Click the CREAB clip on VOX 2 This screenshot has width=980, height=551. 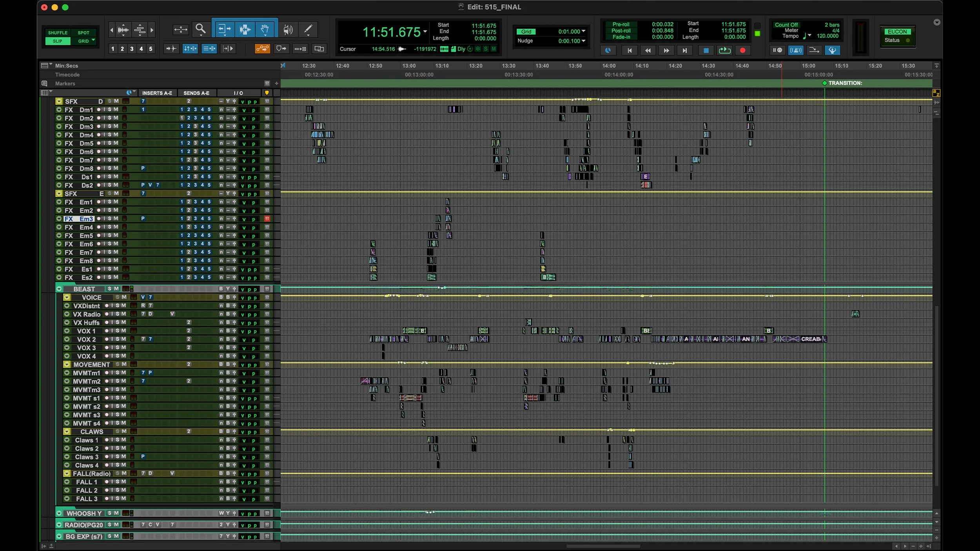[x=811, y=339]
